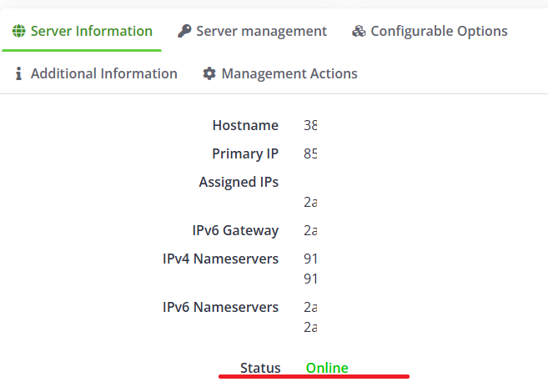This screenshot has height=392, width=548.
Task: Select the hostname value starting with 38
Action: pyautogui.click(x=310, y=126)
